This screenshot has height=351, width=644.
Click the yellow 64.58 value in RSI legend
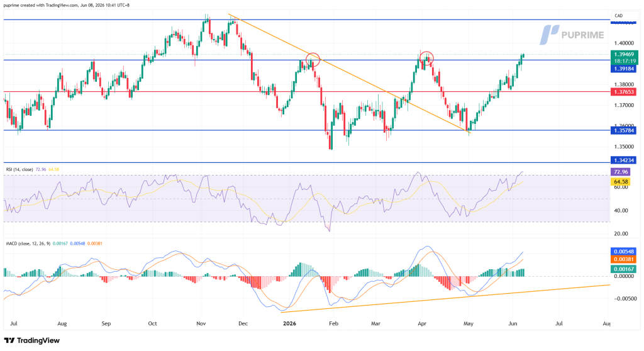(54, 169)
